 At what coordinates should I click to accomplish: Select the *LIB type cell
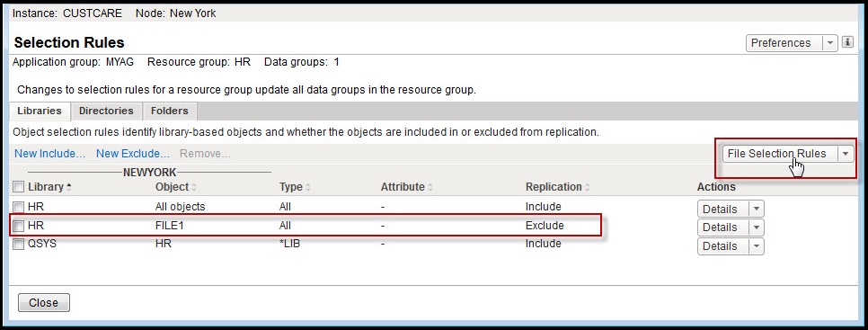point(290,244)
